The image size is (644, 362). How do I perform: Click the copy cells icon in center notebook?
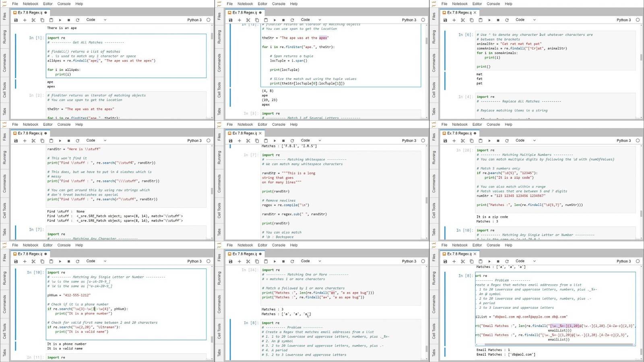pos(257,141)
